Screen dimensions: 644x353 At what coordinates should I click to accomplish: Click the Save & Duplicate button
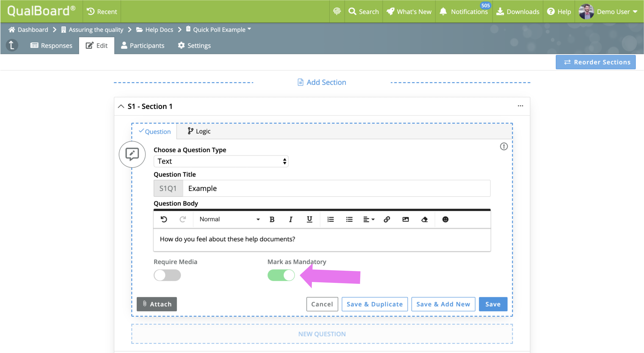(x=374, y=304)
